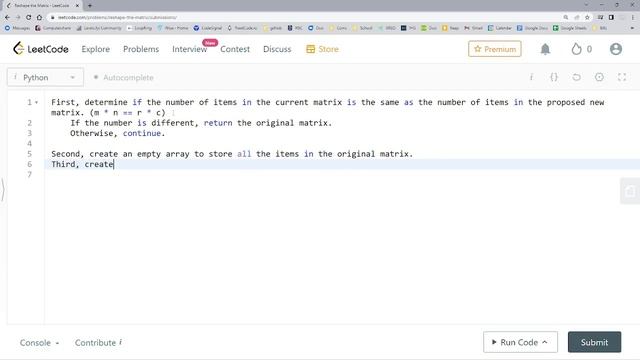Show more bookmarks overflow arrow

pos(632,28)
